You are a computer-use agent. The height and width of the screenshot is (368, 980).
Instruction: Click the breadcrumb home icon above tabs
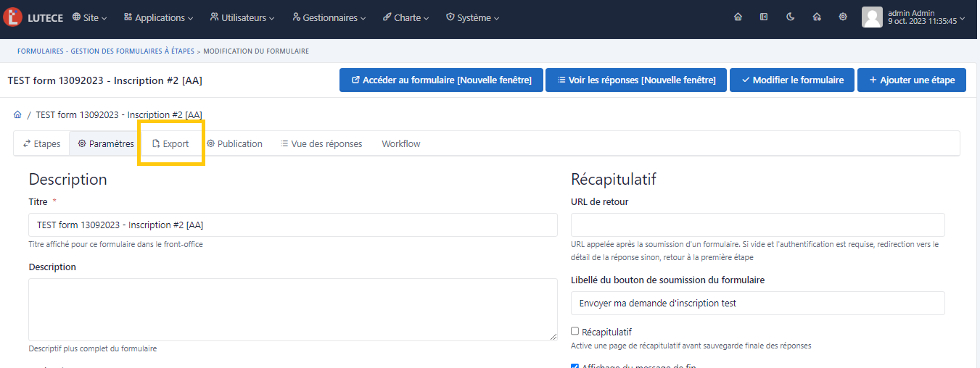click(17, 115)
